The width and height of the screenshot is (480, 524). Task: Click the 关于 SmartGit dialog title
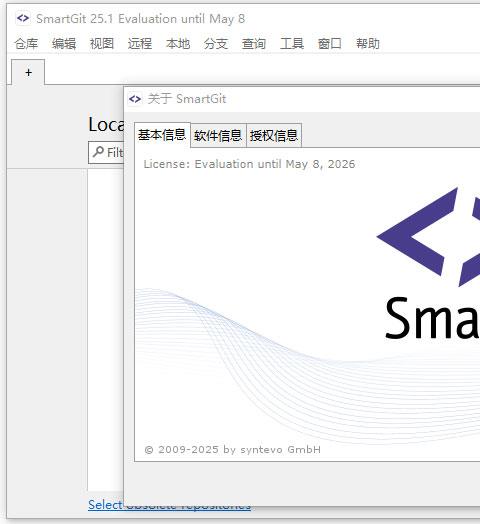(187, 99)
